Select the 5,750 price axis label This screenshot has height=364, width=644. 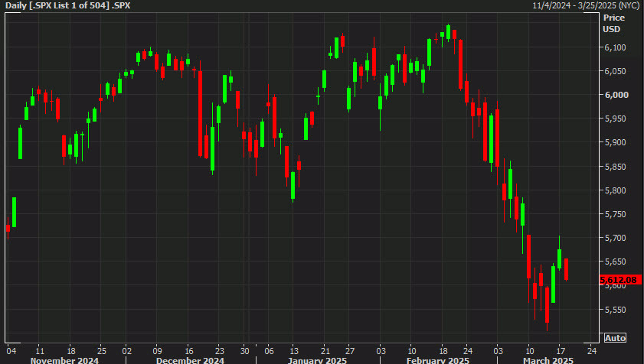[x=615, y=214]
